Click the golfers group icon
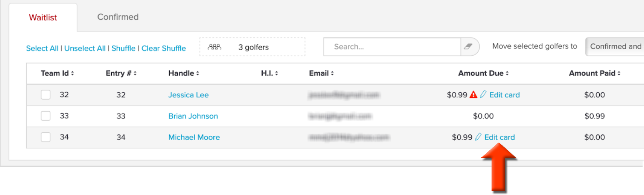Viewport: 644px width, 195px height. [x=214, y=47]
